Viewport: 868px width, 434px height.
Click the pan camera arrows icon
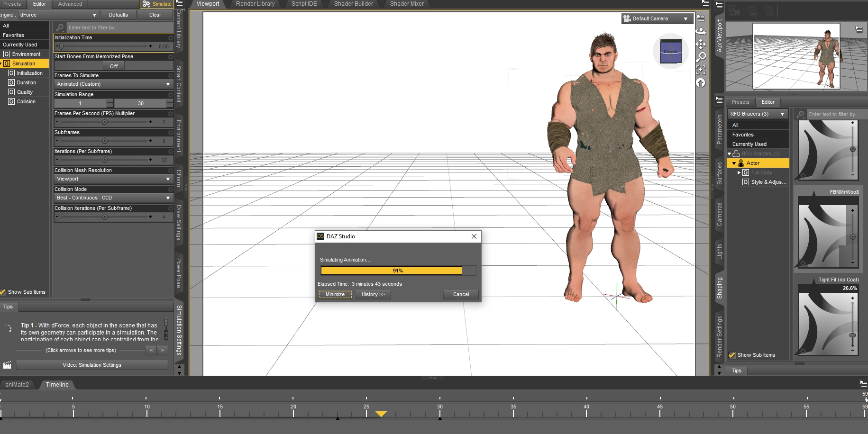point(701,44)
